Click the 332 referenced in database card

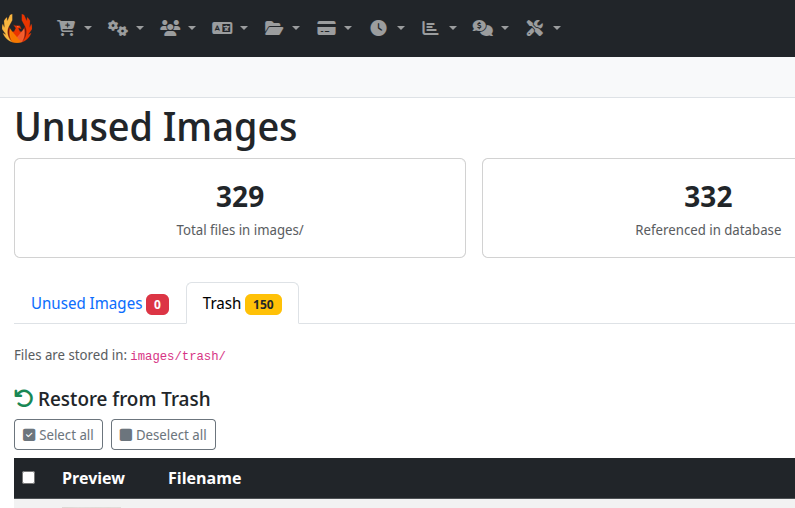click(x=638, y=208)
